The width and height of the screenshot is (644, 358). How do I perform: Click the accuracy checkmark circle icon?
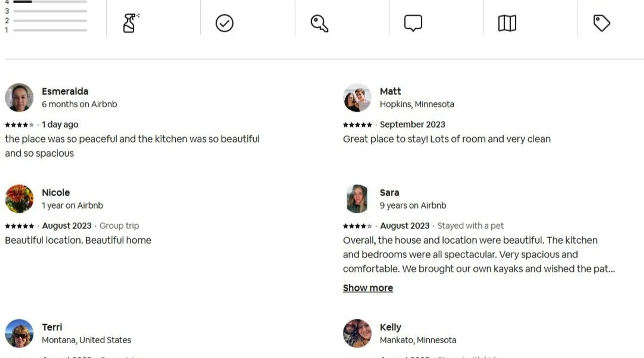click(x=224, y=23)
